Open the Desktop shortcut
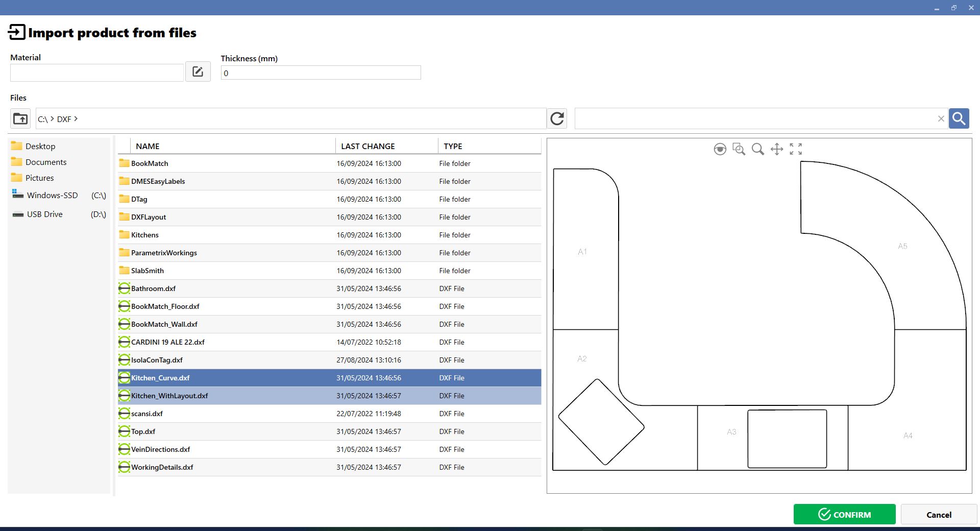The height and width of the screenshot is (531, 980). (x=33, y=146)
